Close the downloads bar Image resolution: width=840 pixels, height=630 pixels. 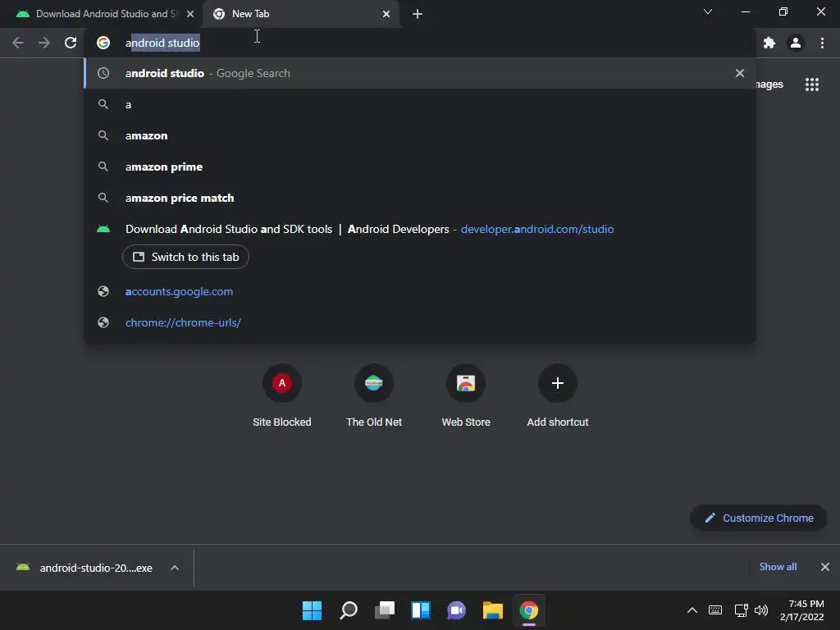pyautogui.click(x=825, y=567)
